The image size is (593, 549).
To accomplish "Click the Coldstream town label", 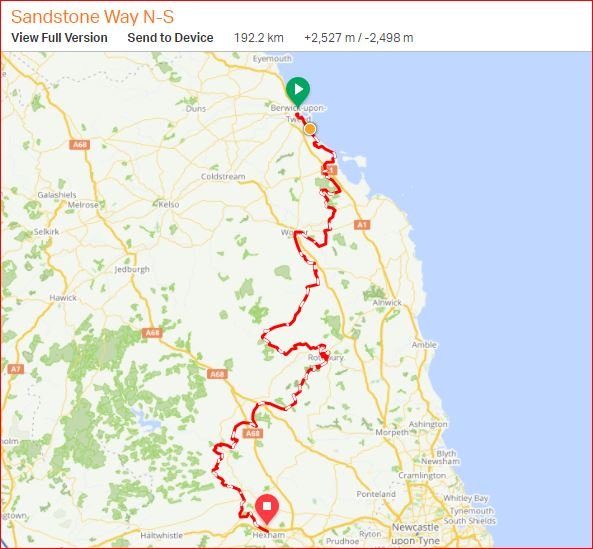I will 223,177.
